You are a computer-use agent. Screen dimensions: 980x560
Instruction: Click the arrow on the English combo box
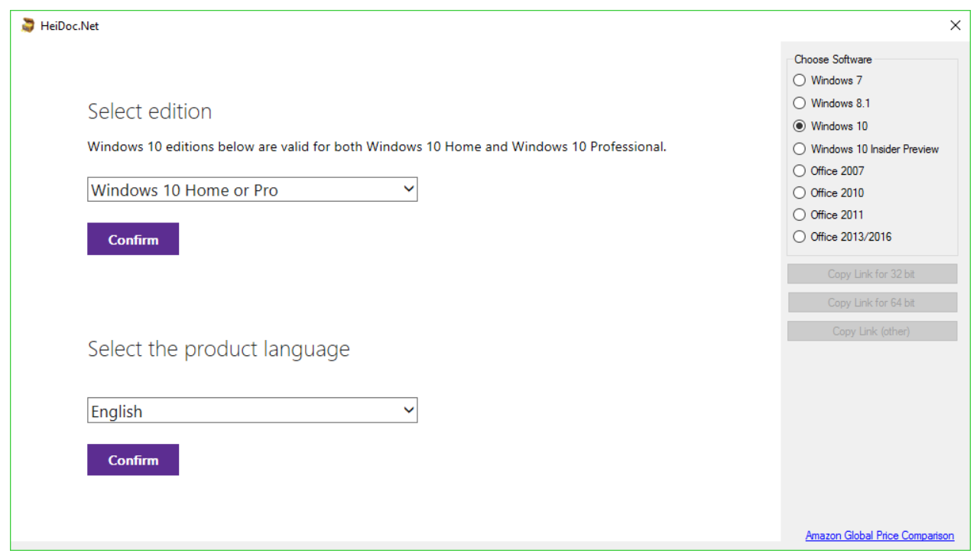coord(408,411)
